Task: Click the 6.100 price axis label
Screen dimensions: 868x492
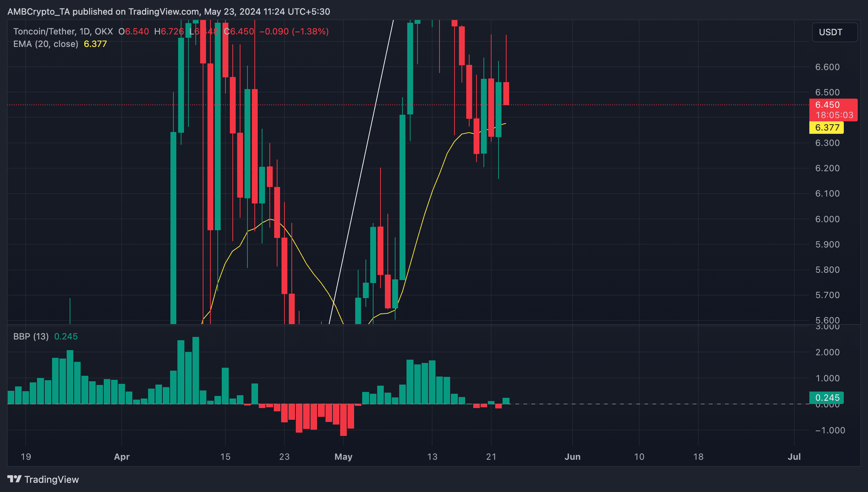Action: [x=827, y=194]
